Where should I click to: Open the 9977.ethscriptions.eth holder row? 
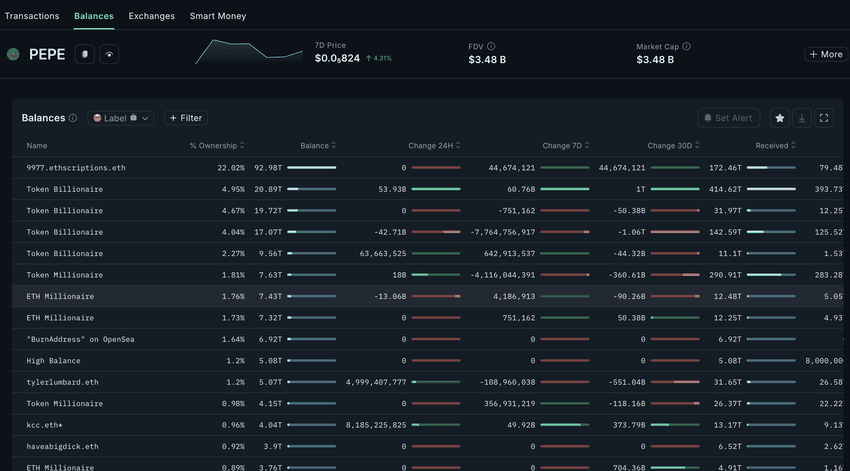pos(76,168)
